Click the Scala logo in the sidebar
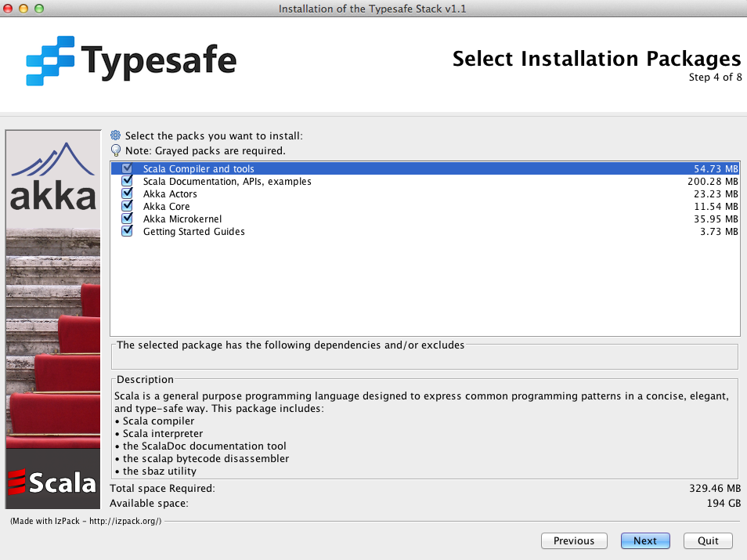747x560 pixels. coord(52,482)
